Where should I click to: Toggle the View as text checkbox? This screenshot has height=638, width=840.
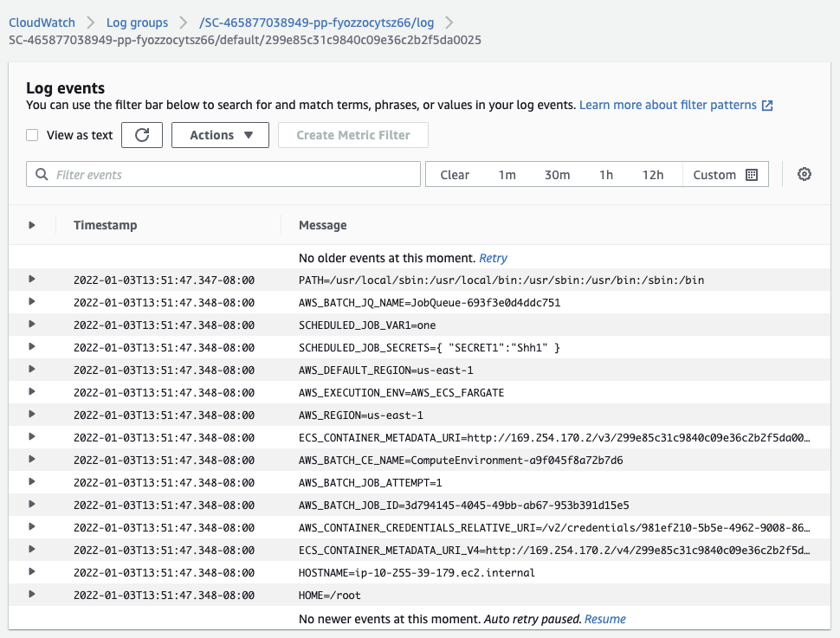(x=32, y=135)
